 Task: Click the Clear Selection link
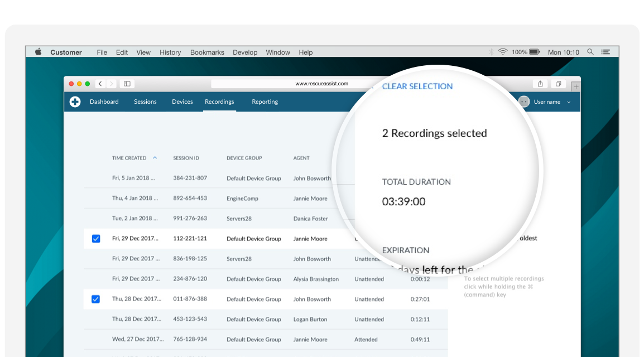tap(417, 86)
